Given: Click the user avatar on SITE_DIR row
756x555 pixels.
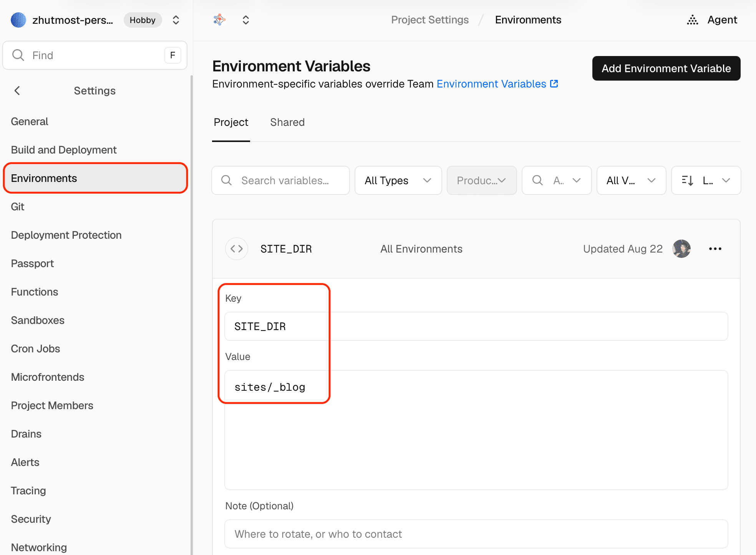Looking at the screenshot, I should [x=681, y=249].
